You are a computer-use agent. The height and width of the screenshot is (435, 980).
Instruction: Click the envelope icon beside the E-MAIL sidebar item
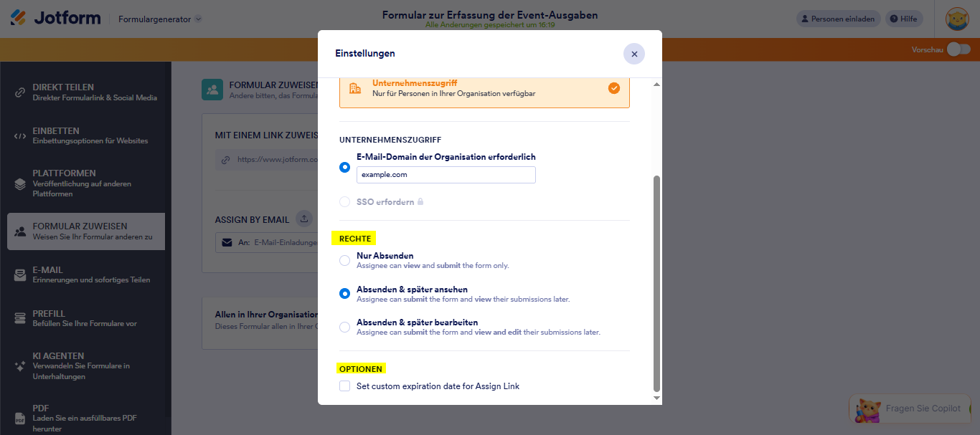coord(20,275)
